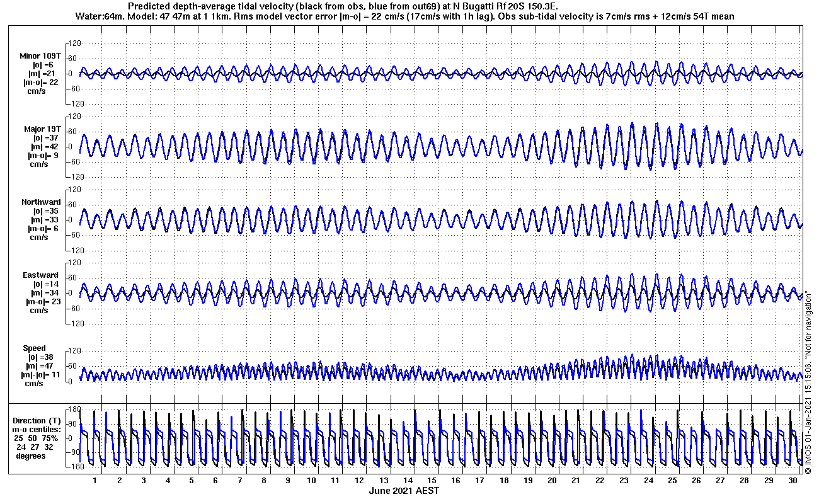Click '|m|-|o|= 11' in the Speed panel
819x504 pixels.
coord(42,374)
